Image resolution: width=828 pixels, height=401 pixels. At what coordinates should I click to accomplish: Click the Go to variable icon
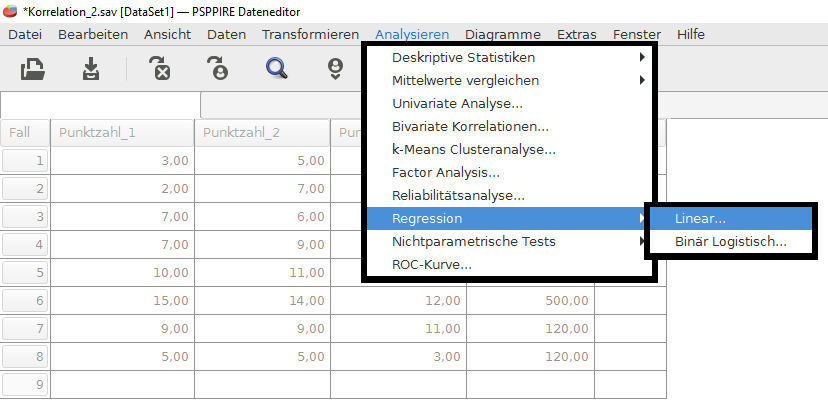160,68
